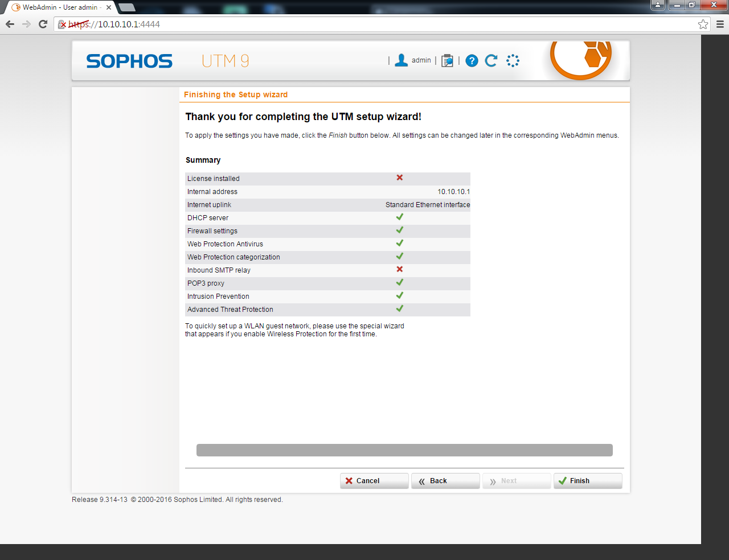
Task: Click the WebAdmin reload icon
Action: [x=492, y=60]
